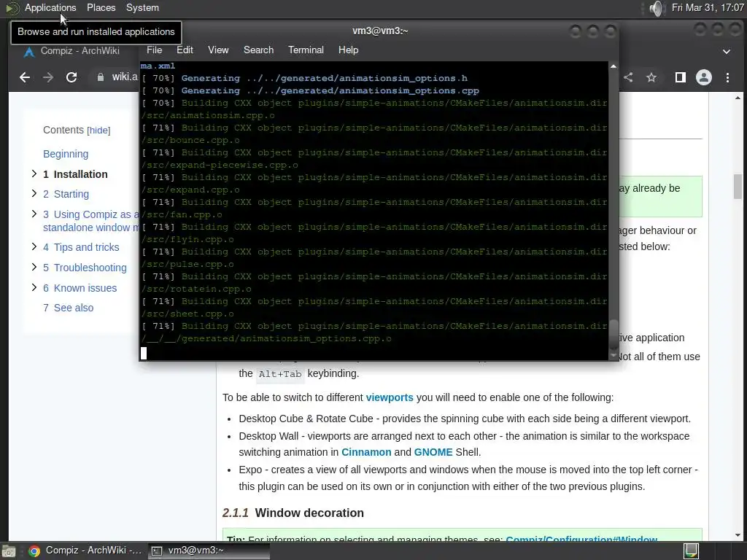Expand the Tips and tricks entry chevron
Screen dimensions: 747x560
pos(34,246)
